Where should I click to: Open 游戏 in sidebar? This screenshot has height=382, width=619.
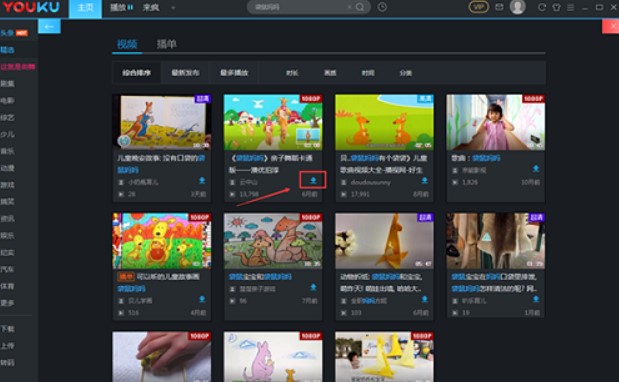[x=8, y=185]
